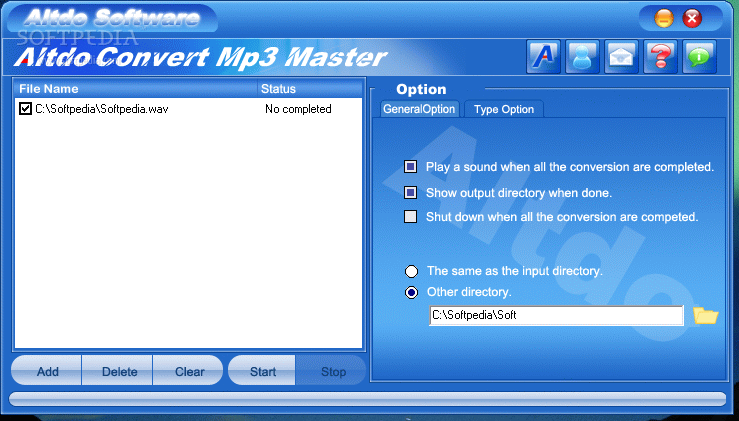Browse output folder with yellow folder icon
Viewport: 739px width, 421px height.
706,315
